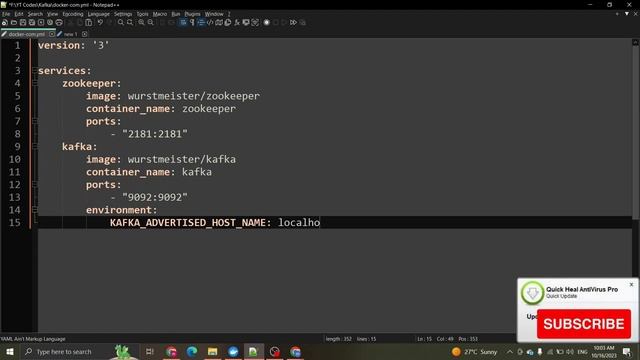
Task: Open the Language menu
Action: (x=98, y=14)
